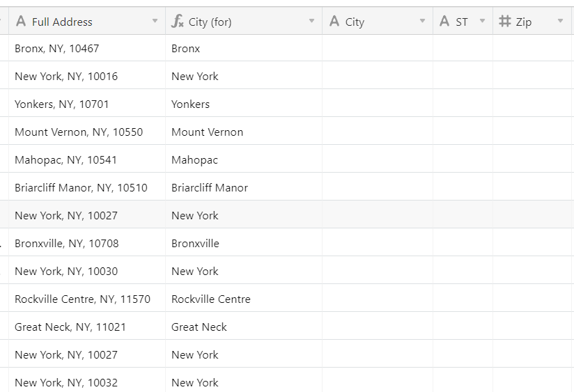The width and height of the screenshot is (574, 392).
Task: Select the Rockville Centre cell in City (for)
Action: 244,298
